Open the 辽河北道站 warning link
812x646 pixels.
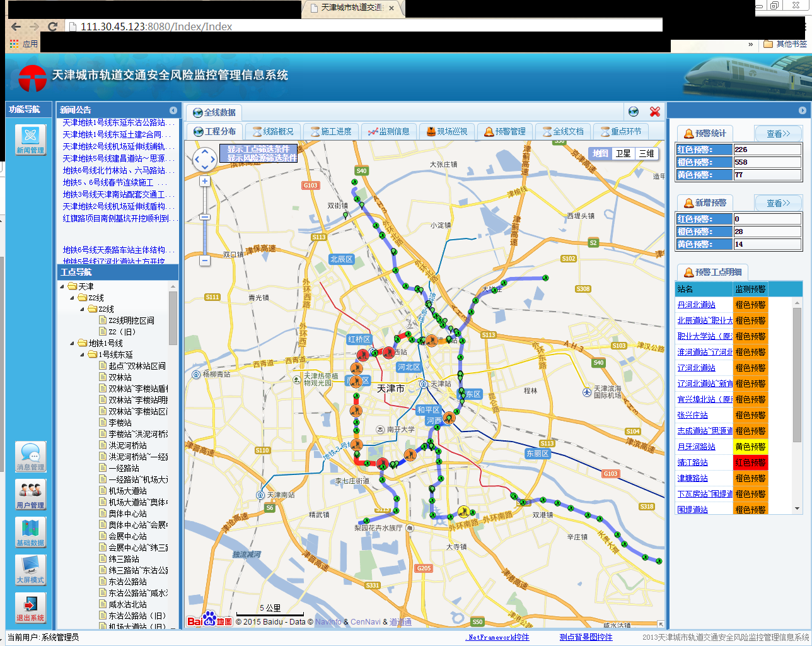(696, 368)
